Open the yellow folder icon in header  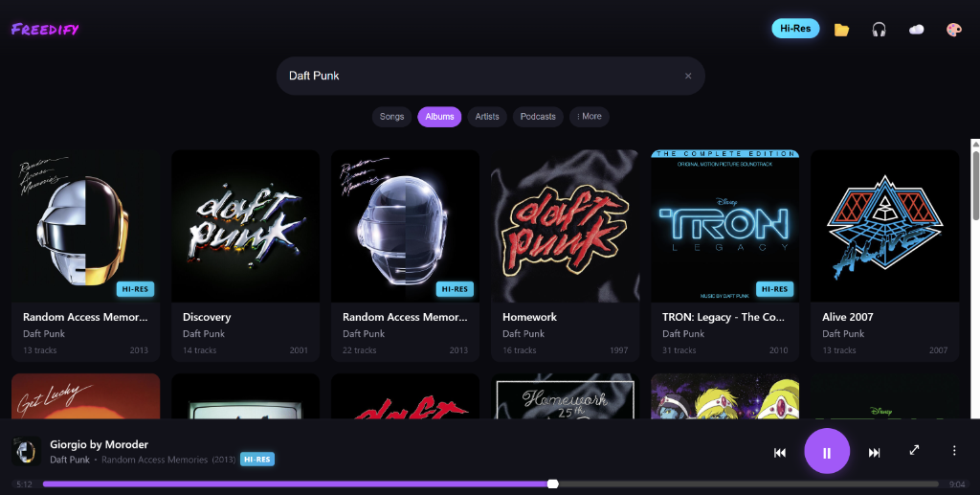(x=841, y=30)
